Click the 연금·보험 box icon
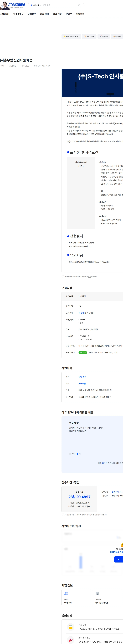The image size is (123, 644). coord(71,627)
